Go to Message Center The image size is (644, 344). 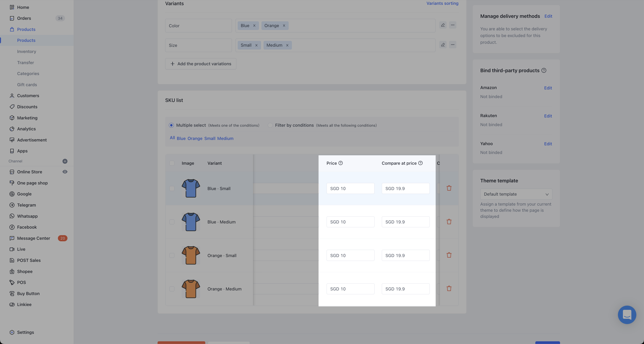[x=34, y=238]
